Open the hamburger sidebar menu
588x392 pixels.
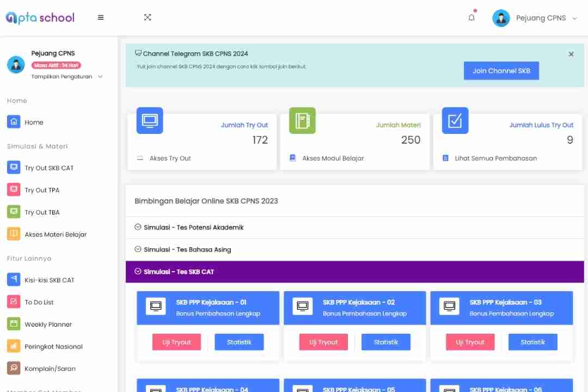click(x=101, y=17)
